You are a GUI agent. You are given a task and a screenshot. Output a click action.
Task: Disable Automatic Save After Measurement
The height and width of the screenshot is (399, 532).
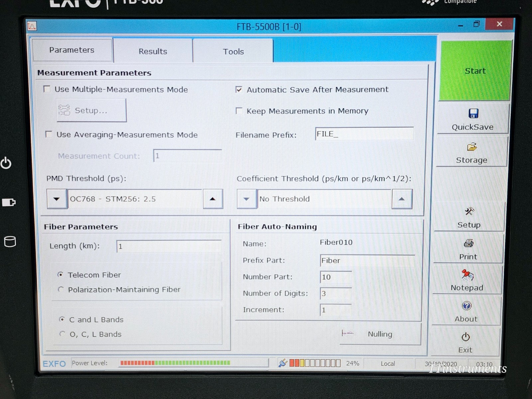(239, 89)
